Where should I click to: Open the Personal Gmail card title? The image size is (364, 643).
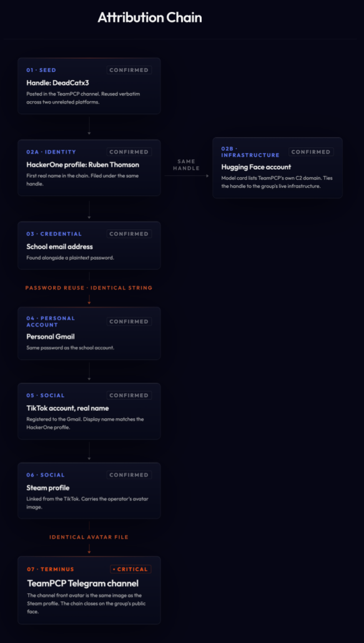tap(51, 336)
